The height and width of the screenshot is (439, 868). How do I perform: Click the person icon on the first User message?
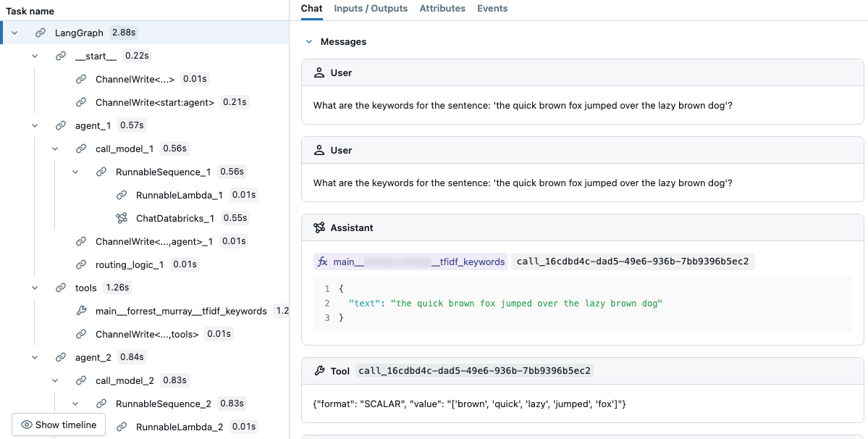(x=319, y=72)
